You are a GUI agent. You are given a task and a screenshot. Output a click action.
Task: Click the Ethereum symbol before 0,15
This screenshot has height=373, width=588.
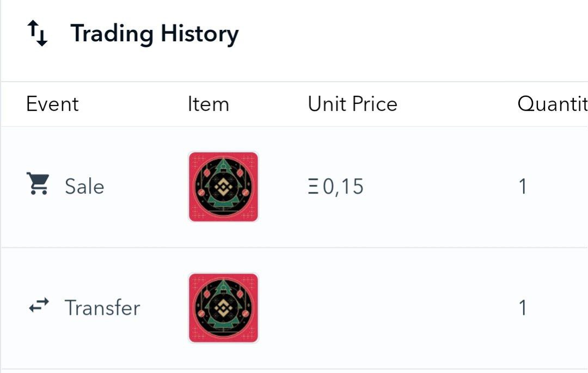tap(313, 186)
